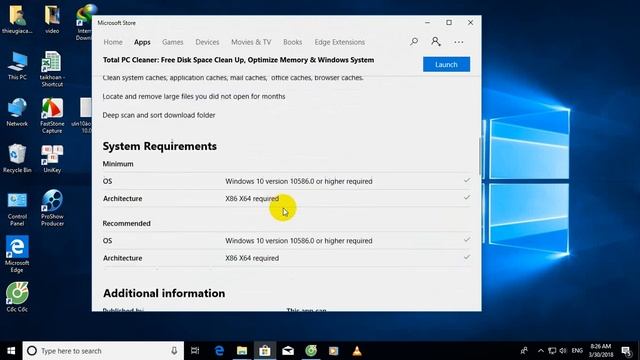The width and height of the screenshot is (640, 360).
Task: Click the ENG language indicator
Action: tap(577, 351)
